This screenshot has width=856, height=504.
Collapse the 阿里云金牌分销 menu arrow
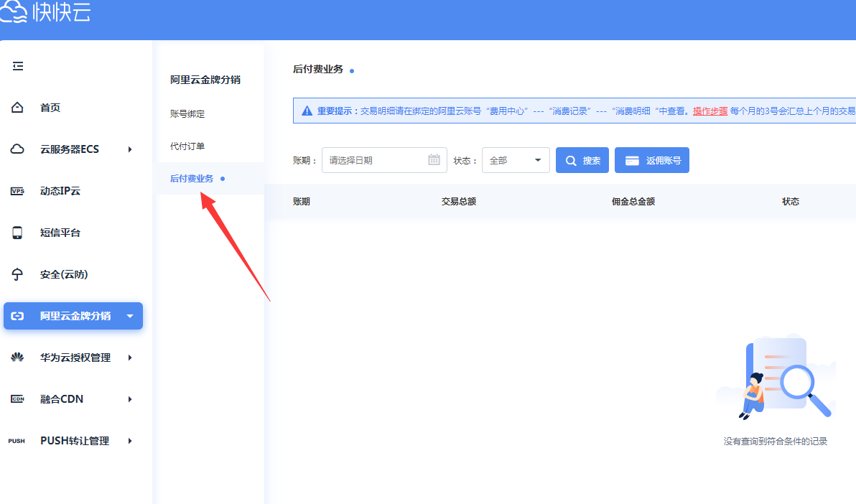point(130,316)
